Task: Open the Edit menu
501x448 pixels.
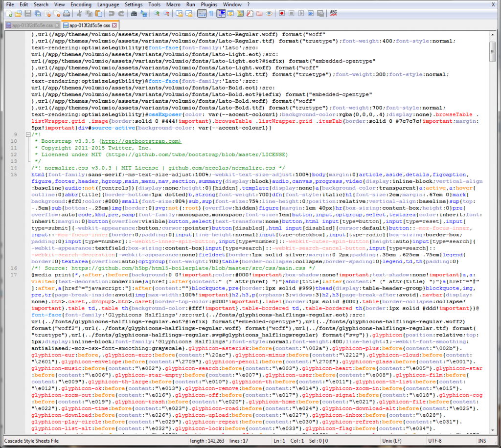Action: (23, 4)
